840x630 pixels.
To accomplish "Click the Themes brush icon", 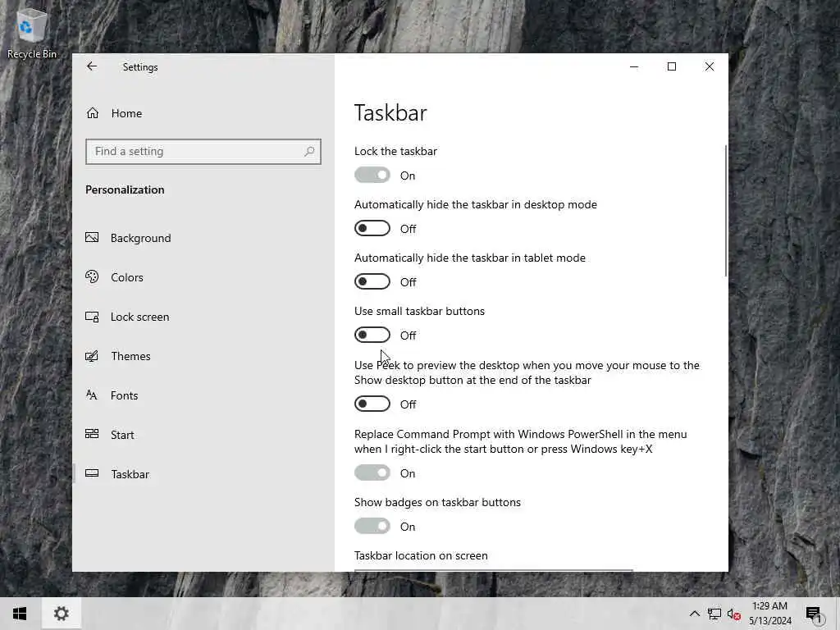I will tap(92, 356).
